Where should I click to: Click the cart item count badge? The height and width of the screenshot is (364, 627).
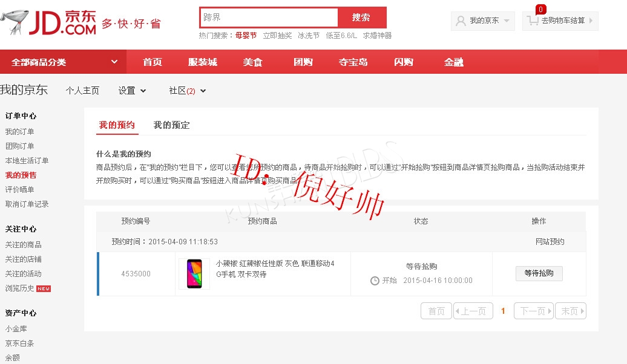pyautogui.click(x=540, y=9)
